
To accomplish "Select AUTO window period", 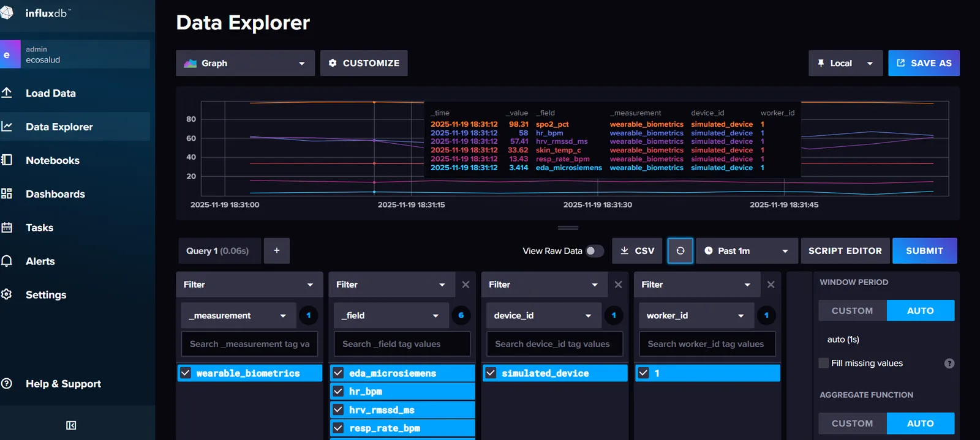I will (x=921, y=310).
